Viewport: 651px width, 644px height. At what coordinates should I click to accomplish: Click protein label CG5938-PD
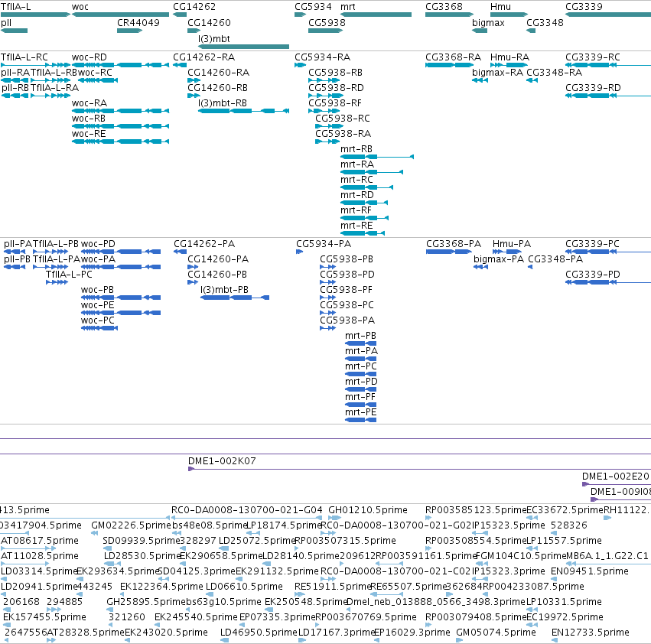coord(347,275)
